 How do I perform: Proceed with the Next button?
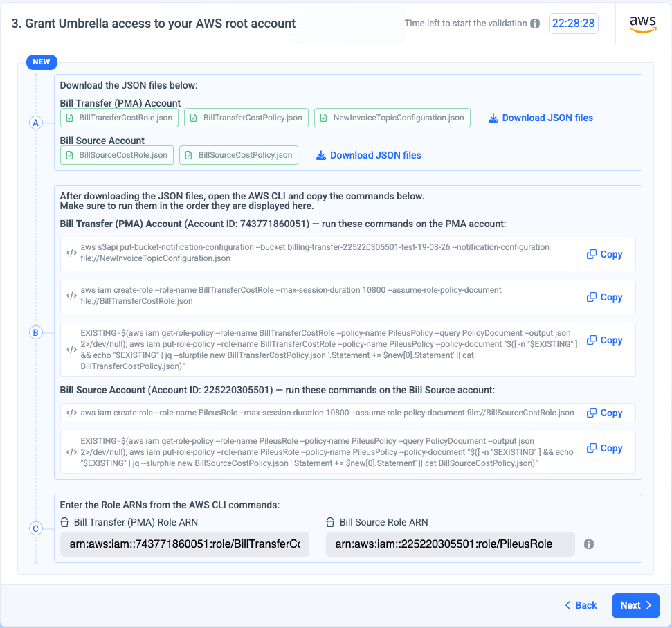tap(635, 606)
